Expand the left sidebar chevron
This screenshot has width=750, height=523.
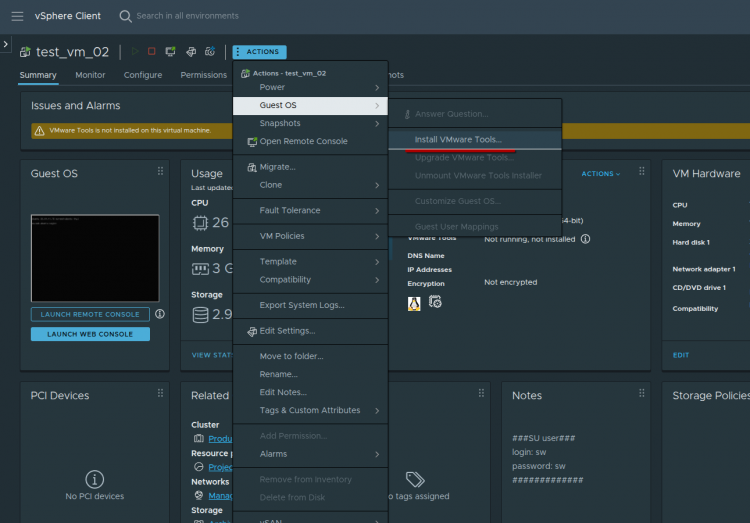(5, 44)
